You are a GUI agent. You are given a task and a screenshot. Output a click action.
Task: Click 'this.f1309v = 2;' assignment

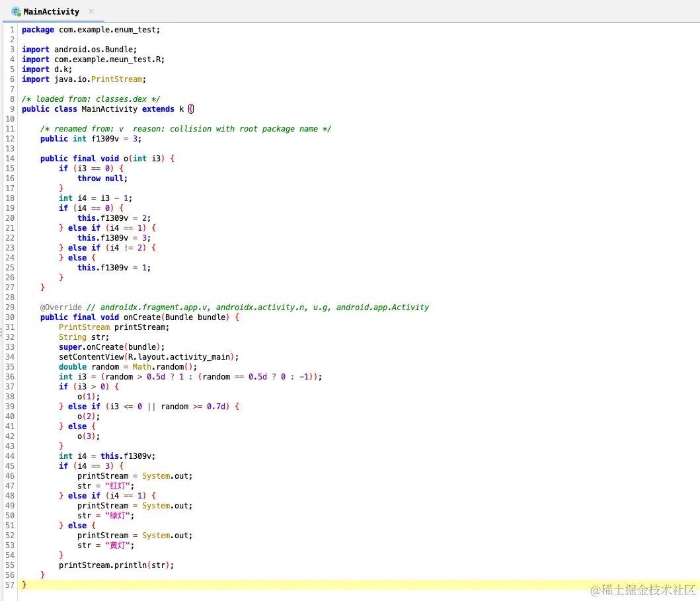point(114,218)
